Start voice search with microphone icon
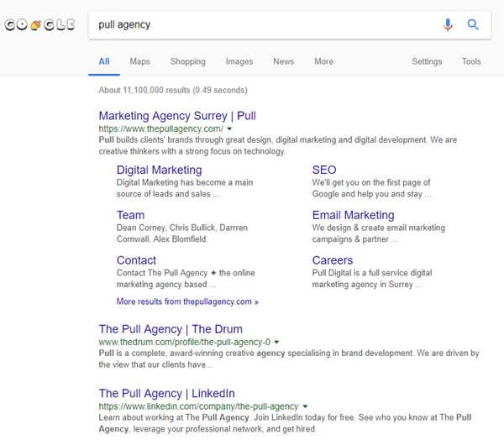The width and height of the screenshot is (504, 440). (x=448, y=25)
